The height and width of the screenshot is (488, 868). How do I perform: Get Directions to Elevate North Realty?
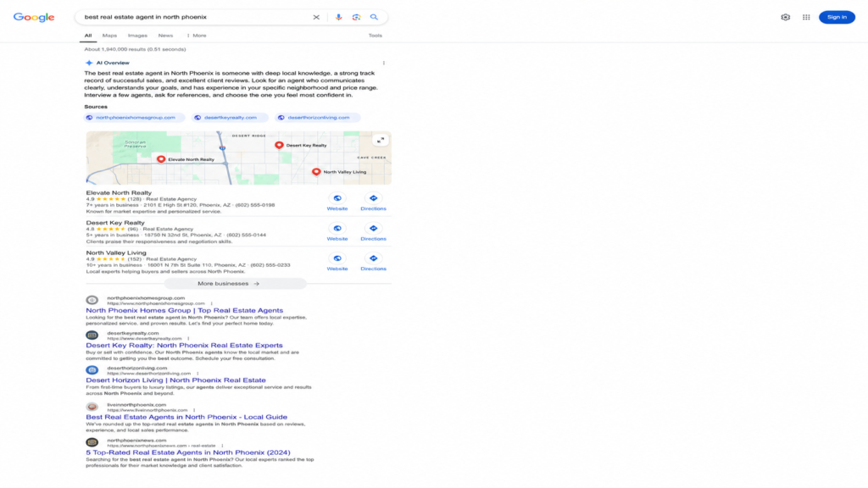pos(373,198)
